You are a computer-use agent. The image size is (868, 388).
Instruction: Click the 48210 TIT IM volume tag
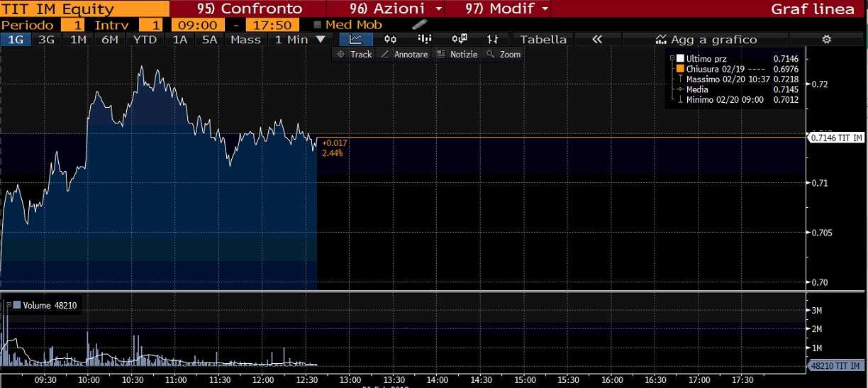point(837,366)
